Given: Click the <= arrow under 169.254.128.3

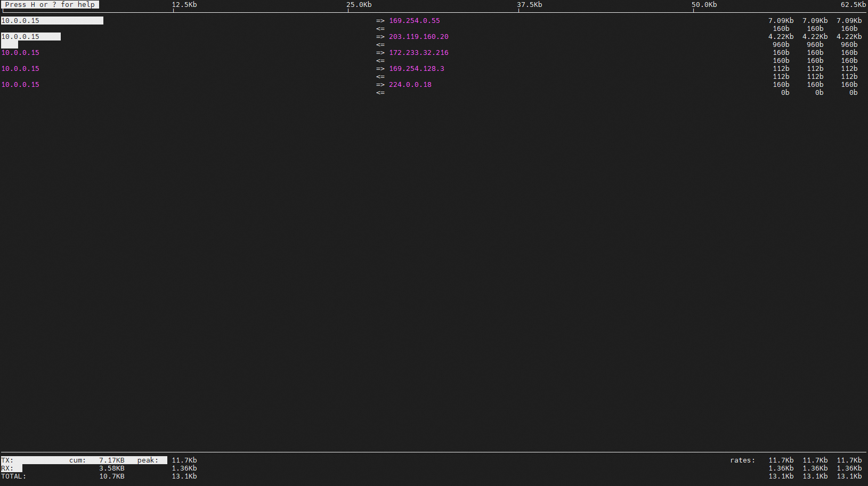Looking at the screenshot, I should [380, 77].
